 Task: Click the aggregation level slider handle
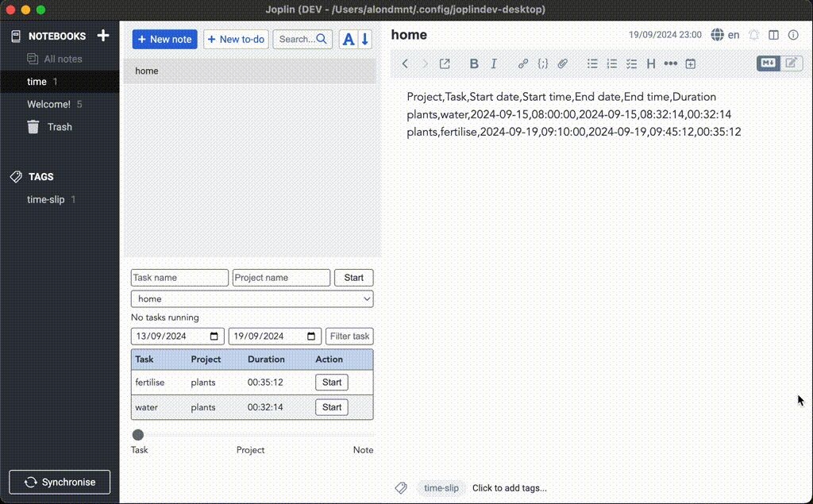[x=138, y=435]
